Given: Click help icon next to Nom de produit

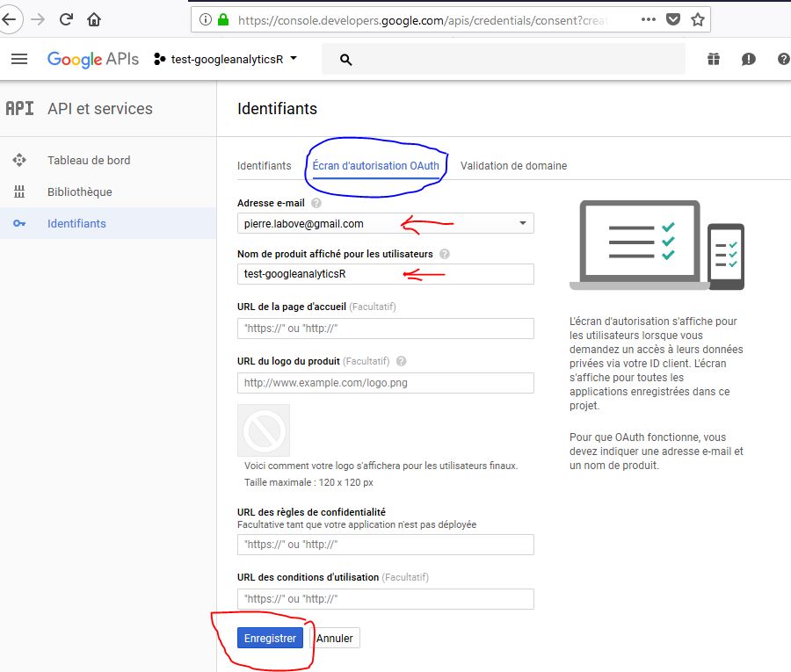Looking at the screenshot, I should coord(445,254).
